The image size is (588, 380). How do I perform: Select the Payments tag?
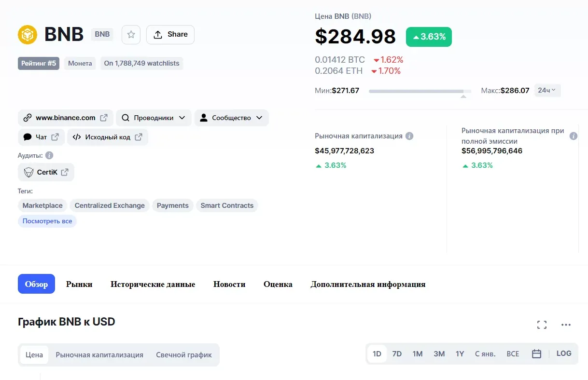tap(173, 205)
